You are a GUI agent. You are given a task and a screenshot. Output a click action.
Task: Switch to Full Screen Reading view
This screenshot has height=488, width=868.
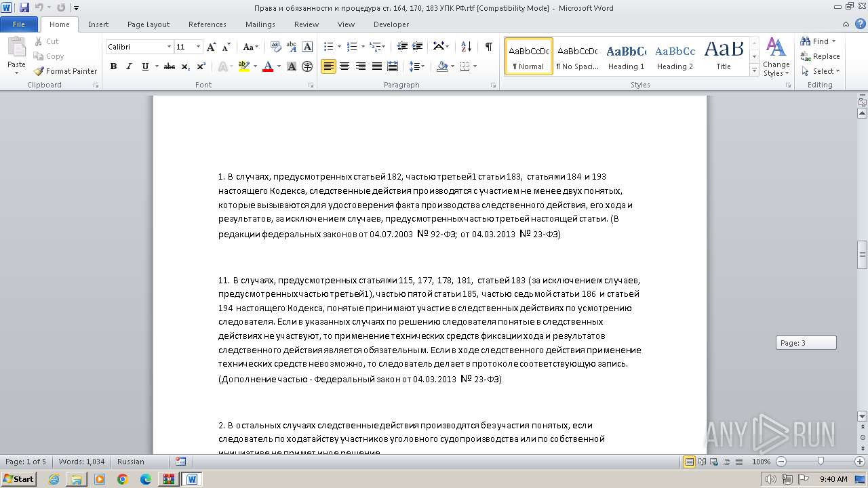tap(701, 462)
